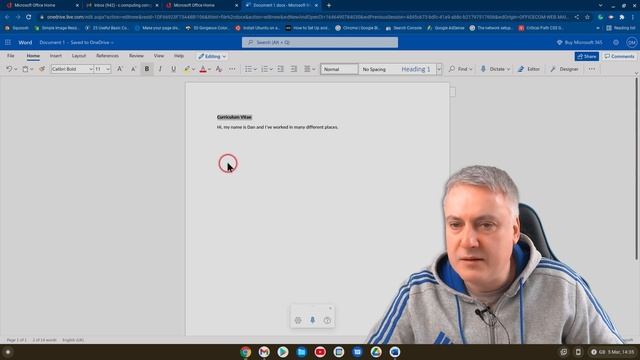Screen dimensions: 640x360
Task: Open Chrome extensions puzzle icon
Action: 622,17
